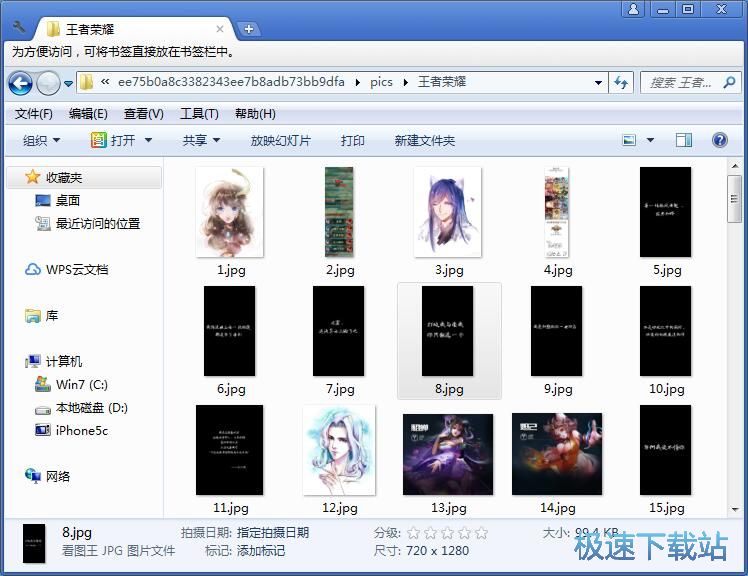The image size is (748, 576).
Task: Expand the address bar history dropdown
Action: [x=598, y=83]
